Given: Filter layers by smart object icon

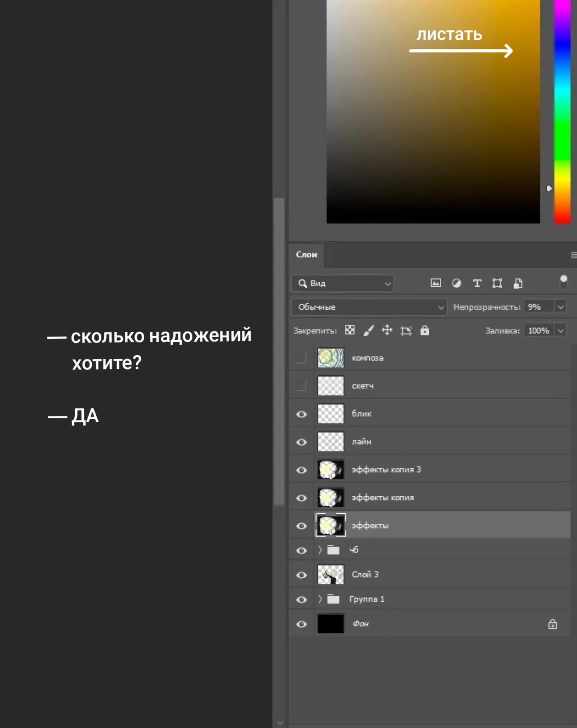Looking at the screenshot, I should 518,283.
